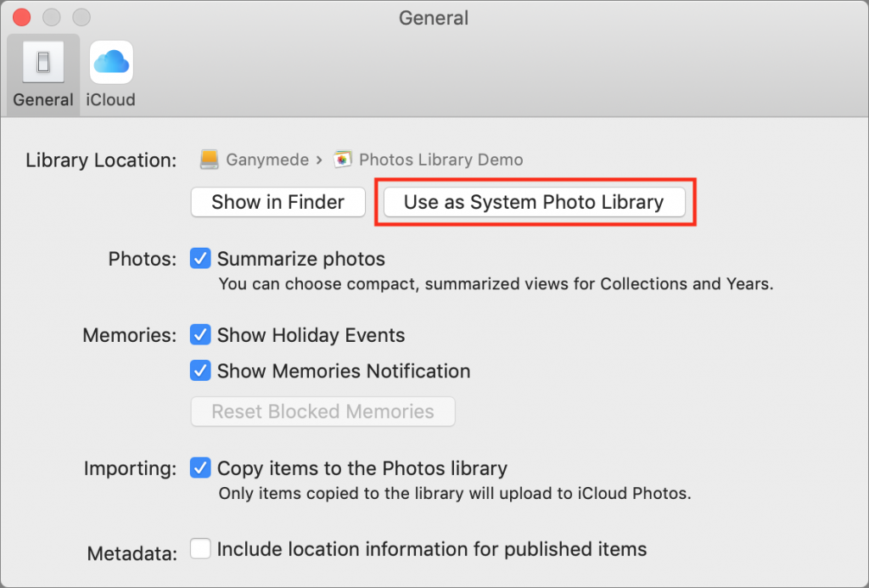Open the General preferences pane icon
This screenshot has width=869, height=588.
tap(43, 62)
